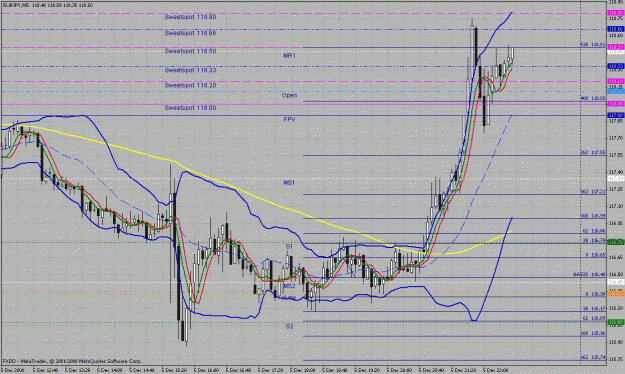Select the '38 116.78' Fibonacci label
Screen dimensions: 625x374
(x=594, y=240)
